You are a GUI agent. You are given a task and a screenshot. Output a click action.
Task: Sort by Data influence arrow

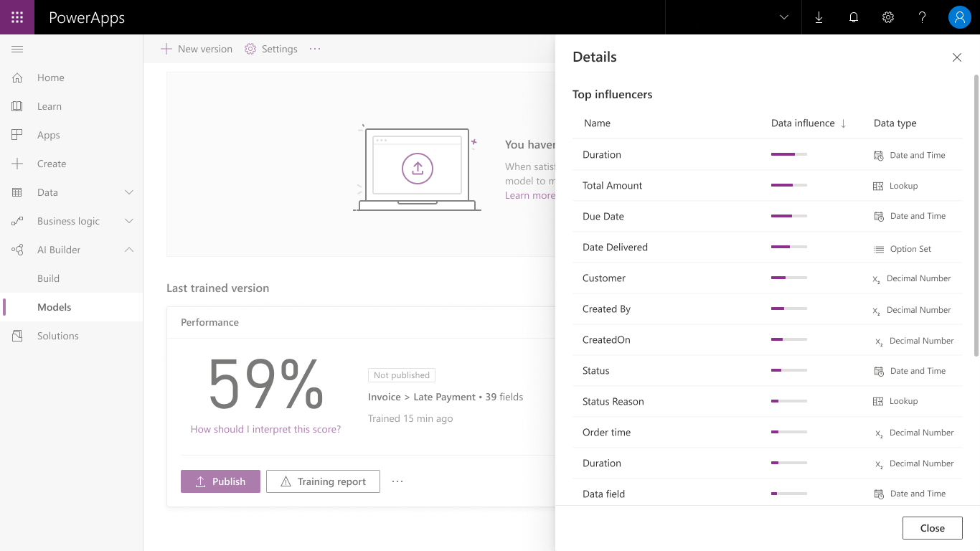843,123
